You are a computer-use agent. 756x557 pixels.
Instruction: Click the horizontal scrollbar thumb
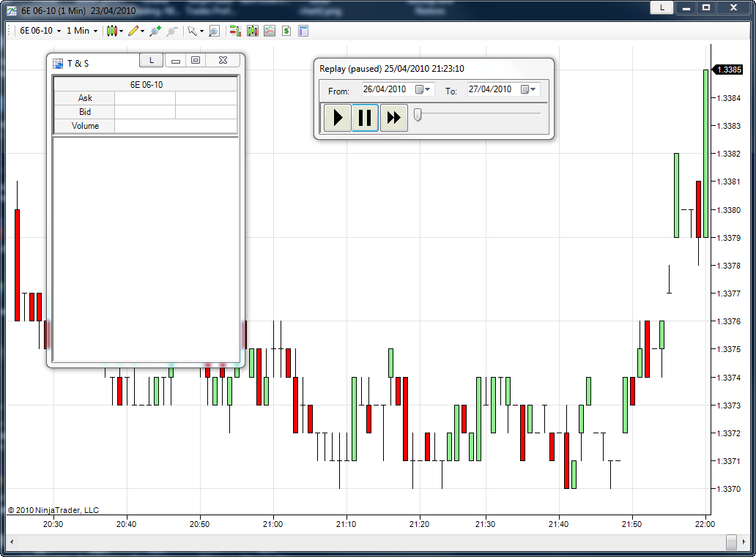pyautogui.click(x=731, y=542)
